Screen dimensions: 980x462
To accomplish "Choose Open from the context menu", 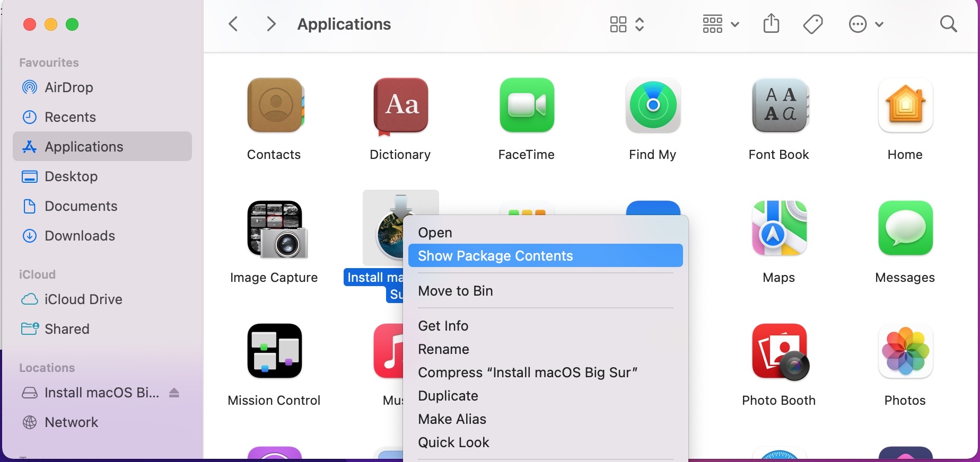I will click(x=546, y=233).
